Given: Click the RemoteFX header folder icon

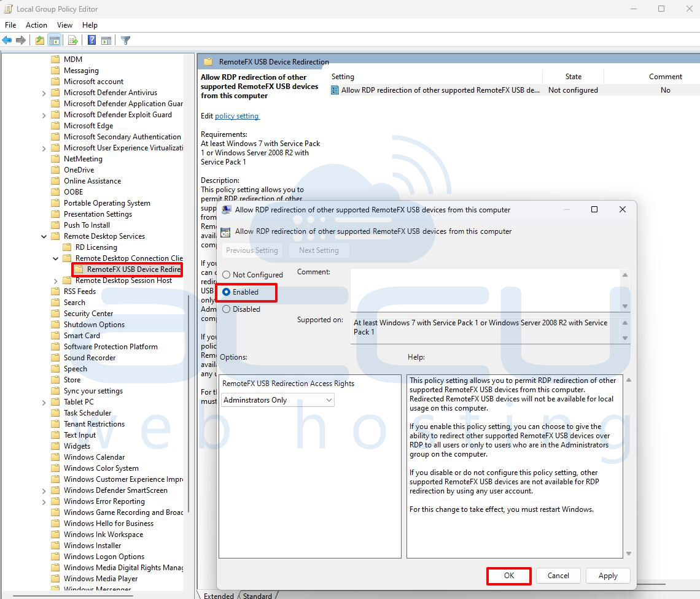Looking at the screenshot, I should [208, 61].
